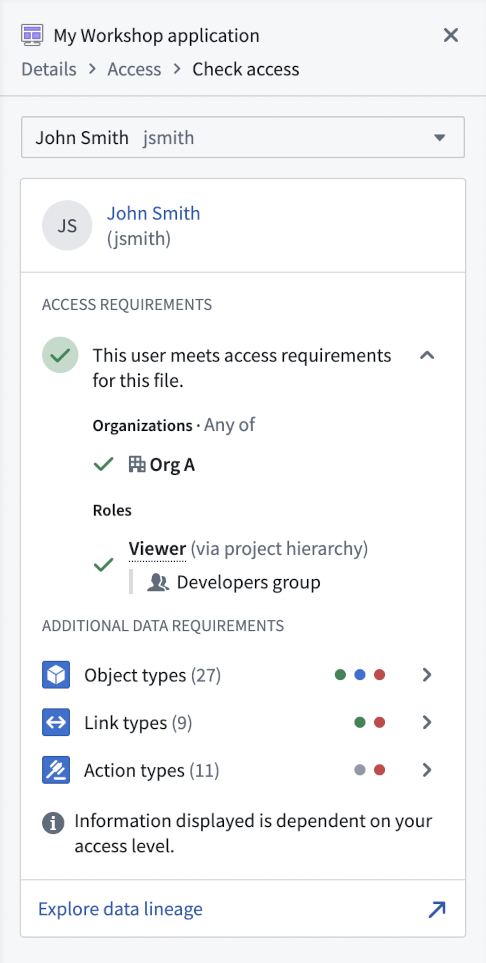Click the checkmark beside Org A
Image resolution: width=486 pixels, height=963 pixels.
(x=103, y=464)
